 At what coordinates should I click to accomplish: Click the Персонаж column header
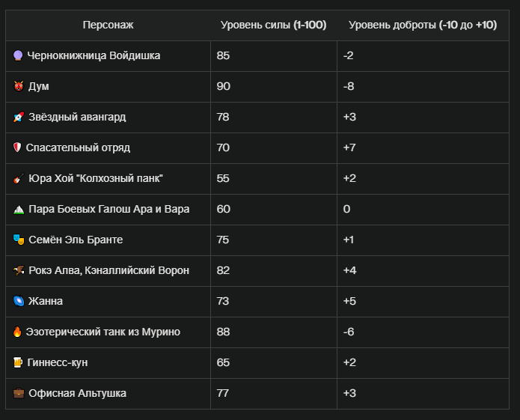pyautogui.click(x=108, y=25)
